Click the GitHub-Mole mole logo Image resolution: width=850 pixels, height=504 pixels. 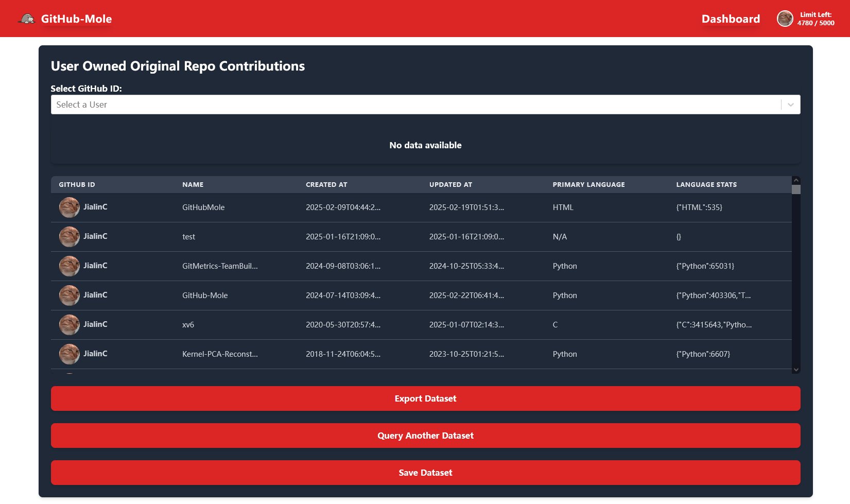coord(27,19)
